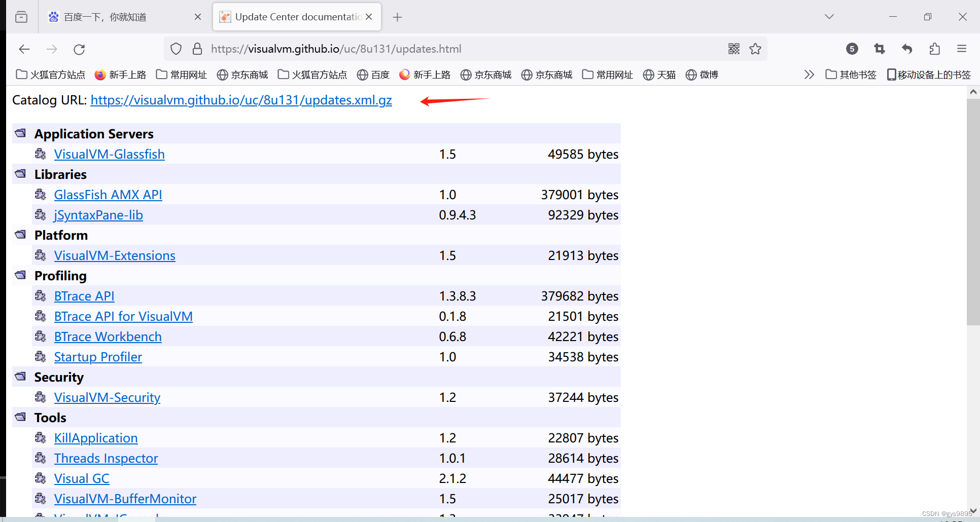Click the Forward navigation arrow
The width and height of the screenshot is (980, 522).
[52, 49]
